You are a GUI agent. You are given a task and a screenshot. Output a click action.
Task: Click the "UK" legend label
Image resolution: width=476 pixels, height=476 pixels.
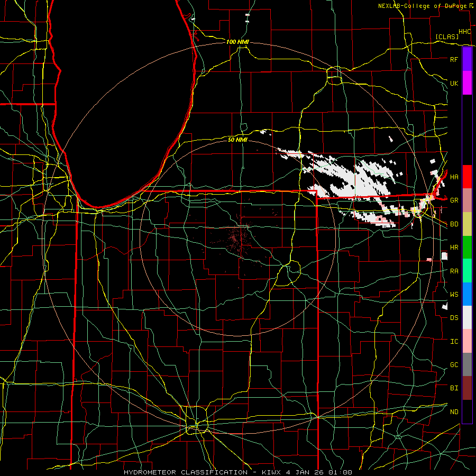pos(454,83)
